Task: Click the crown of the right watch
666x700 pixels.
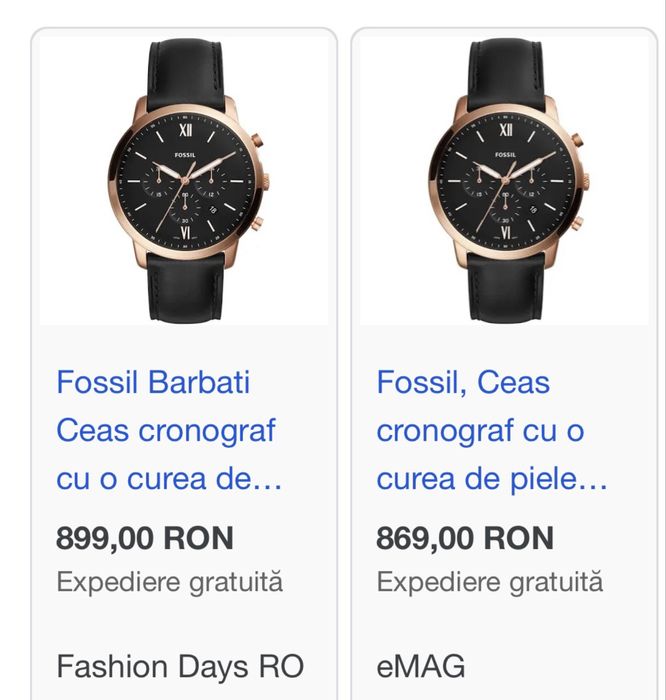Action: coord(587,181)
